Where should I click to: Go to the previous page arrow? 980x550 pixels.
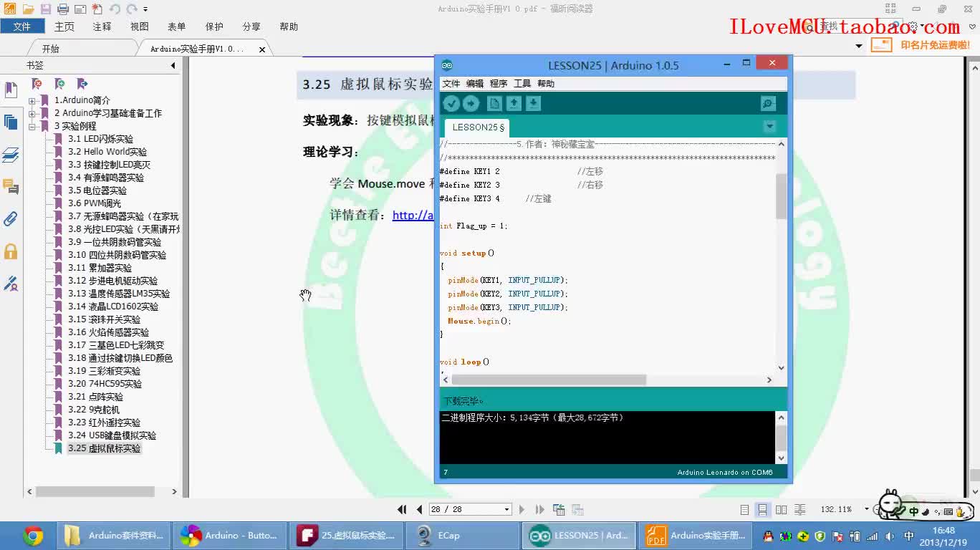[x=420, y=509]
